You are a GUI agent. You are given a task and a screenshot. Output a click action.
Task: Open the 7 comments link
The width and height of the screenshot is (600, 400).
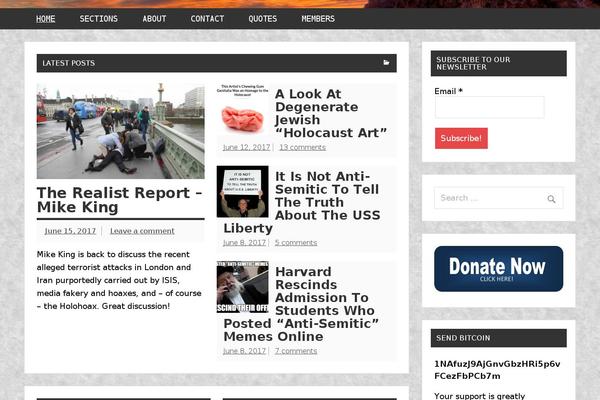(x=296, y=351)
